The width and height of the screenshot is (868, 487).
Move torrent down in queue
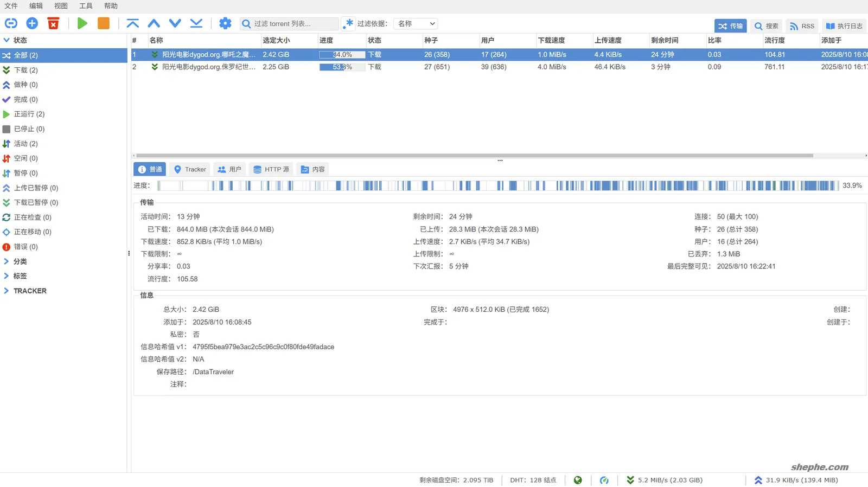click(175, 23)
